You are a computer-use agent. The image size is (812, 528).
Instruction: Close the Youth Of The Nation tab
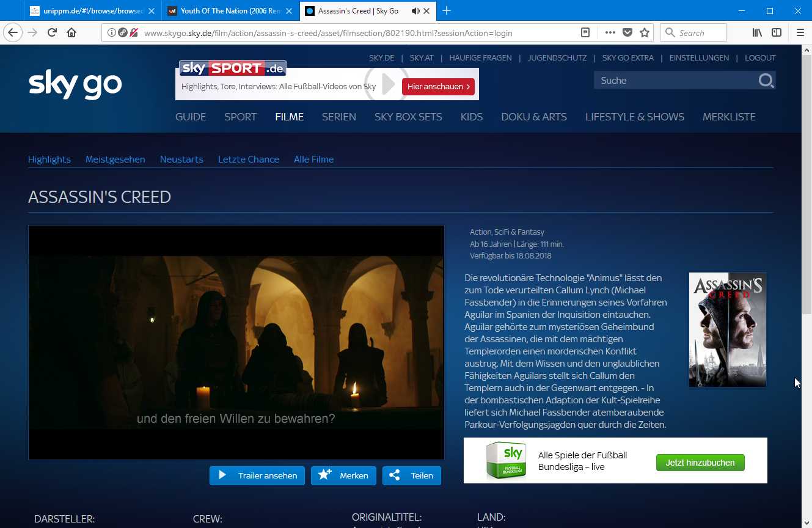tap(288, 11)
